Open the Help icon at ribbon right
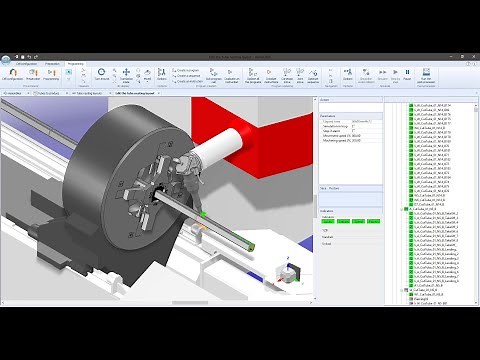 click(x=468, y=64)
